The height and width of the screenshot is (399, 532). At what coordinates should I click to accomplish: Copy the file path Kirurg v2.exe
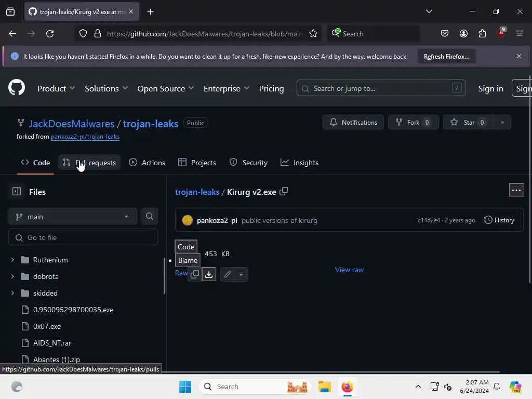point(284,191)
